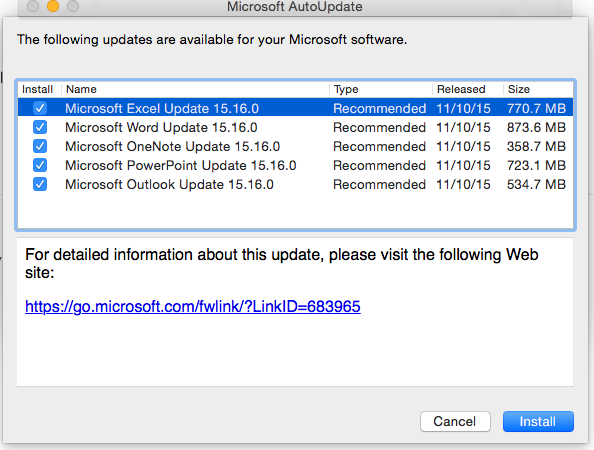The image size is (594, 450).
Task: Open the go.microsoft.com fwlink hyperlink
Action: point(192,306)
